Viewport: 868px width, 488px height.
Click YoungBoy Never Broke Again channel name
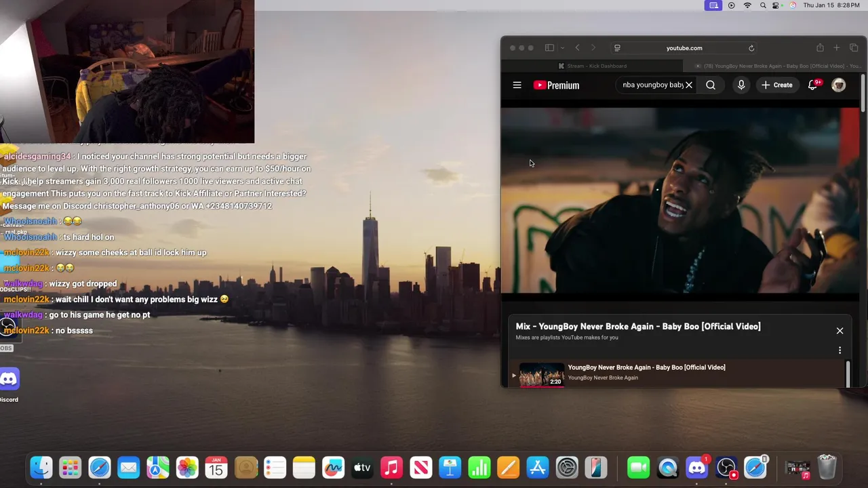click(x=603, y=378)
